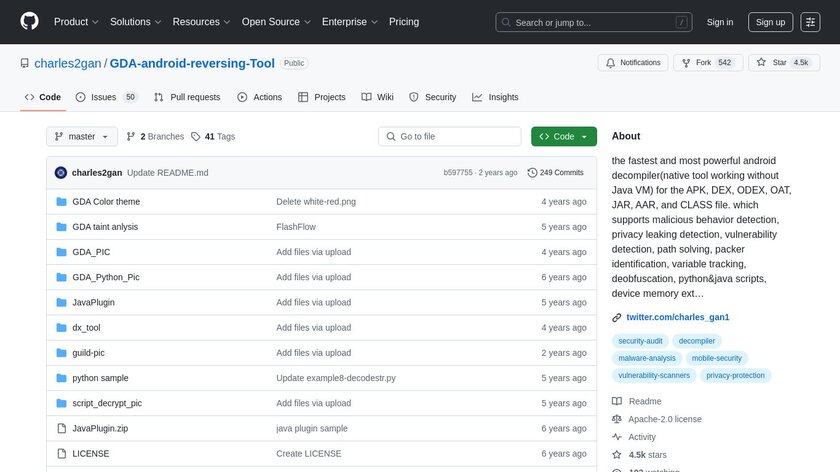Viewport: 840px width, 472px height.
Task: Click the Sign up button
Action: click(769, 22)
